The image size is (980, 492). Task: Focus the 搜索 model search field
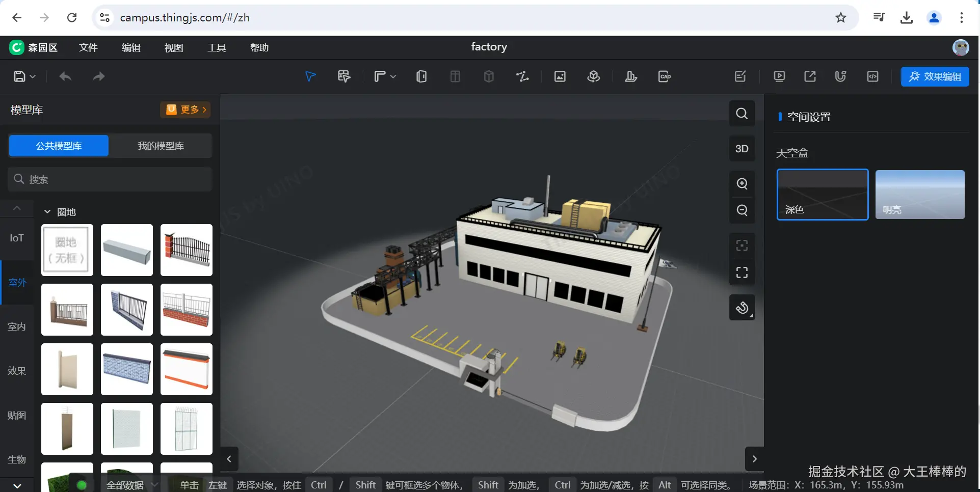(110, 179)
